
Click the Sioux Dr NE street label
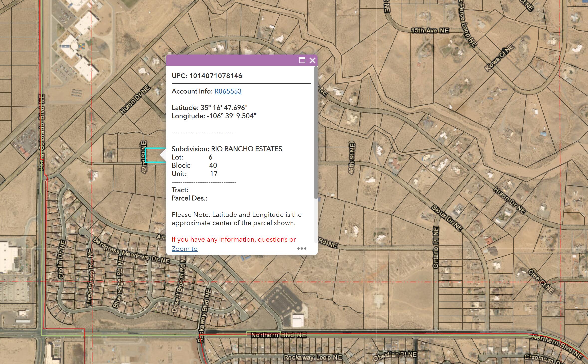(447, 218)
